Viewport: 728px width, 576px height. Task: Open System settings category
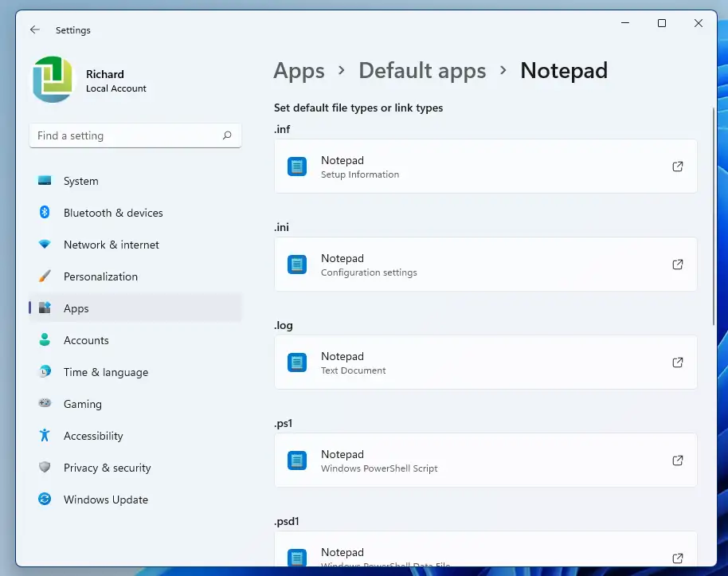[x=80, y=181]
